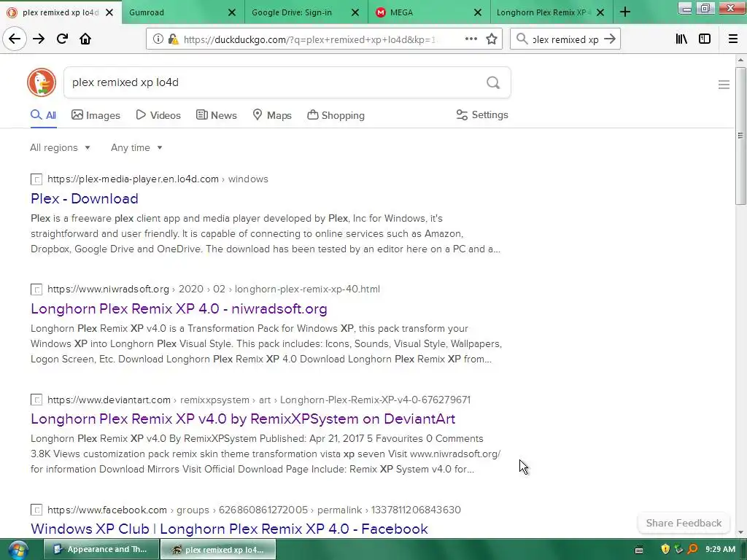Reload the current page
Screen dimensions: 747x560
pyautogui.click(x=62, y=39)
